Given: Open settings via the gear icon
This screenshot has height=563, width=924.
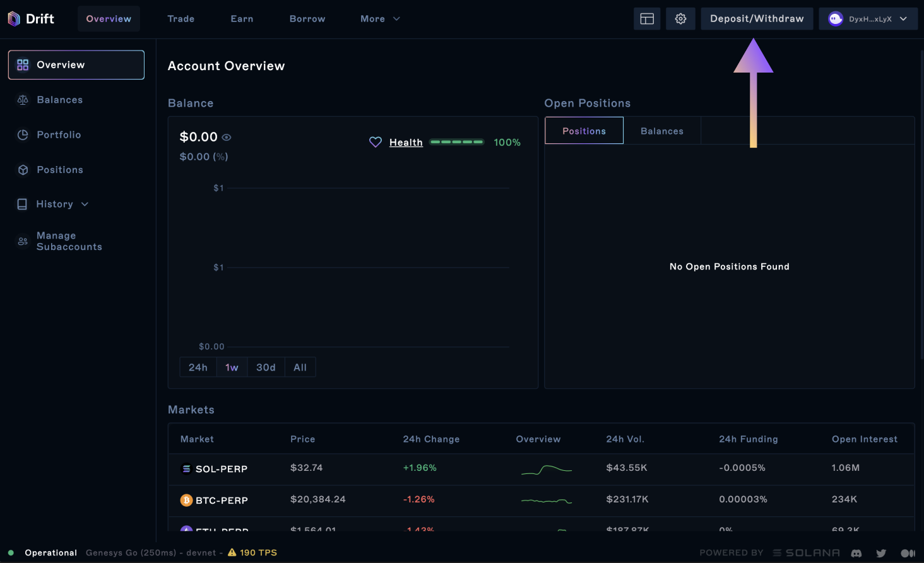Looking at the screenshot, I should tap(680, 19).
